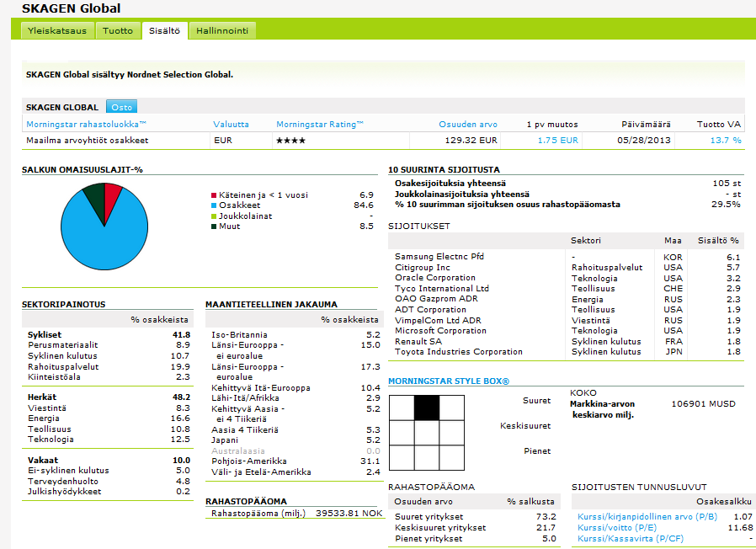This screenshot has height=549, width=756.
Task: Click the Julkishyödykkeet sector row
Action: point(109,492)
